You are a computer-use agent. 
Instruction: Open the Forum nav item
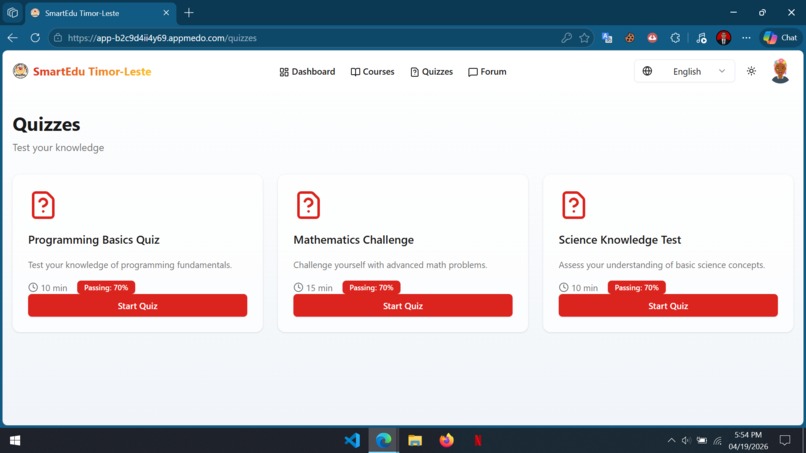pos(487,71)
